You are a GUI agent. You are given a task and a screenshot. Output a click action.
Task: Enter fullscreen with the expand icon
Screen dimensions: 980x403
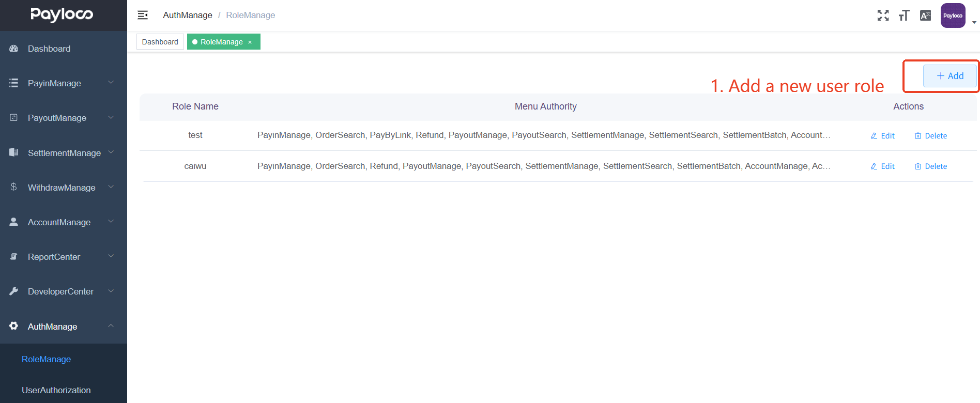(x=883, y=16)
